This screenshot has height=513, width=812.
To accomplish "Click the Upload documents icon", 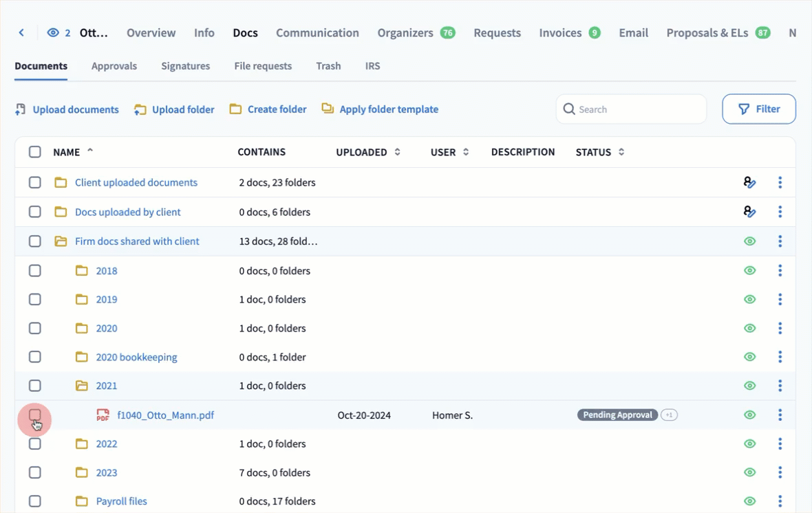I will [x=21, y=109].
